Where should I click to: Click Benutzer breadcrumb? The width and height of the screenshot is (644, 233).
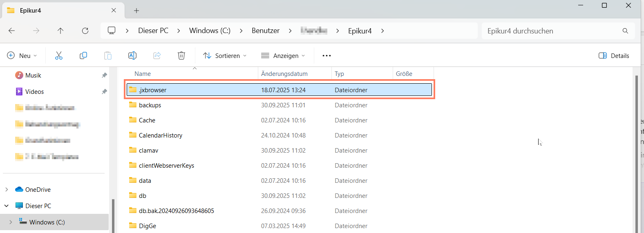[x=266, y=31]
